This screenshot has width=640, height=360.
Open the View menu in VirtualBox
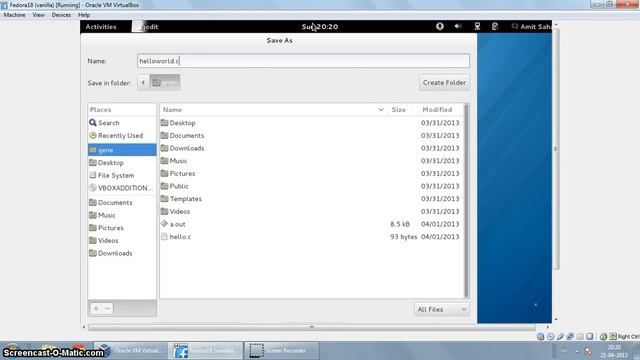point(38,15)
